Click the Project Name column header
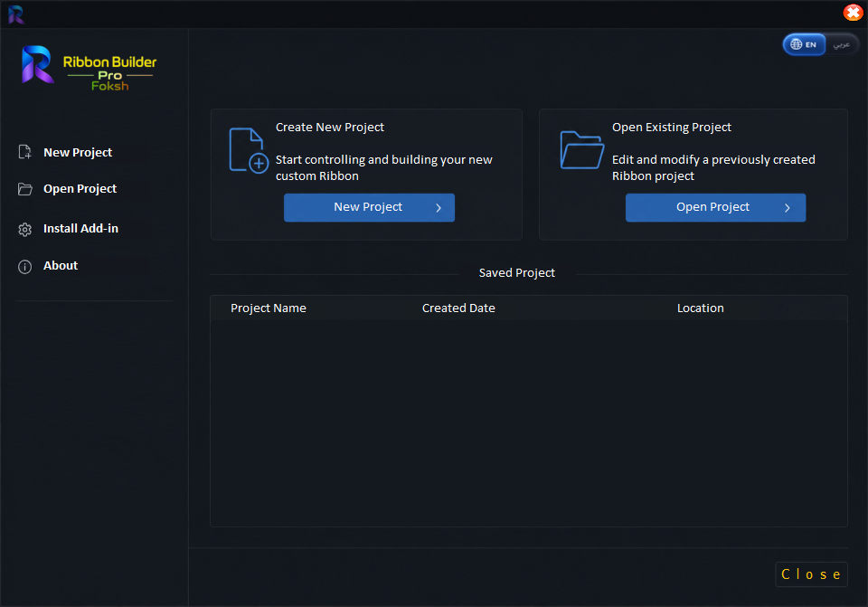The image size is (868, 607). 268,308
